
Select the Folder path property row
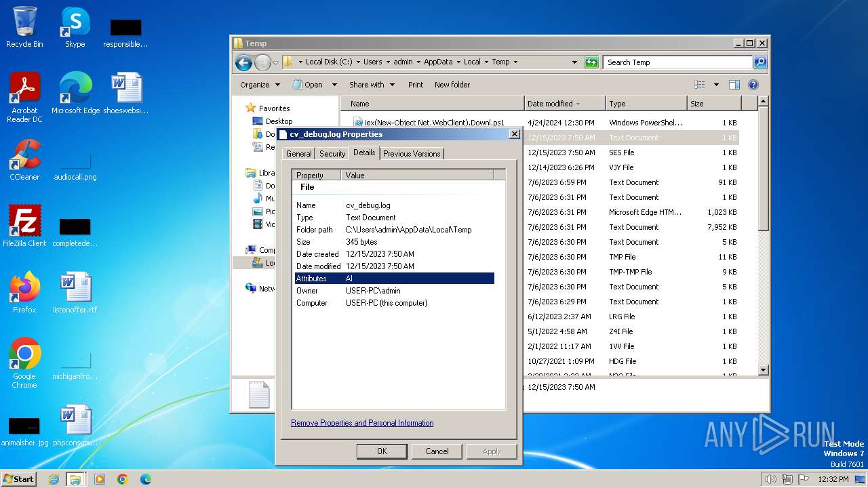tap(395, 230)
